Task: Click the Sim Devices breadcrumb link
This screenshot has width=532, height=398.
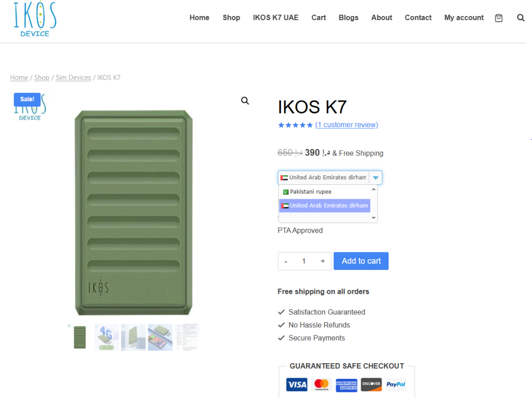Action: (x=73, y=77)
